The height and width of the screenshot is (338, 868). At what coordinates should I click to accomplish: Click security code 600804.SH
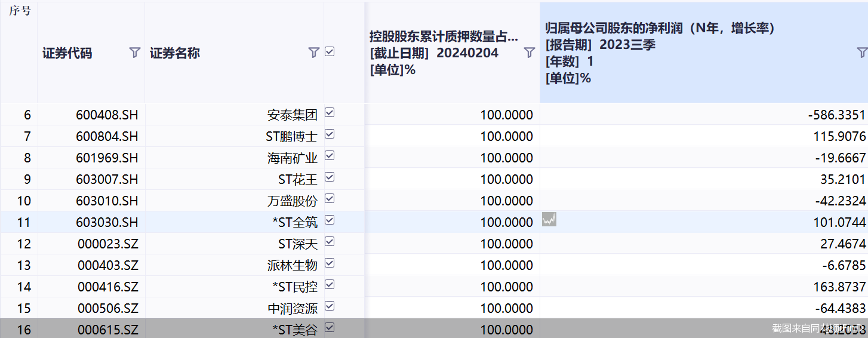pos(107,136)
